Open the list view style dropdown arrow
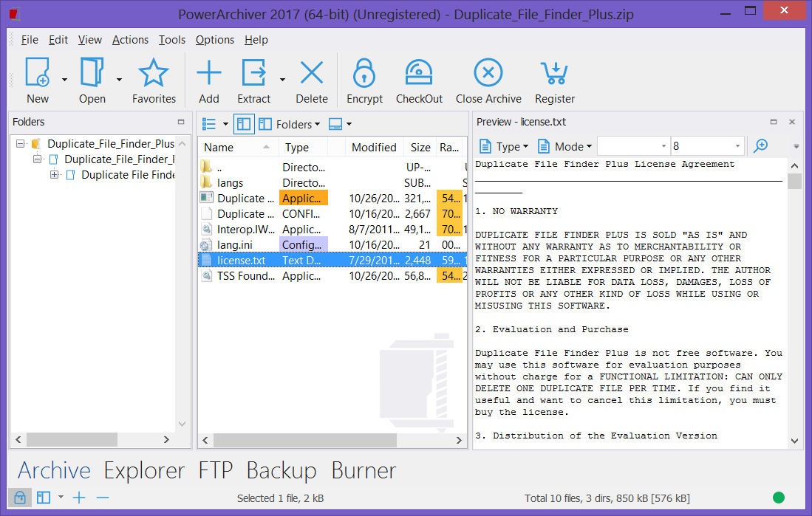 pos(225,124)
